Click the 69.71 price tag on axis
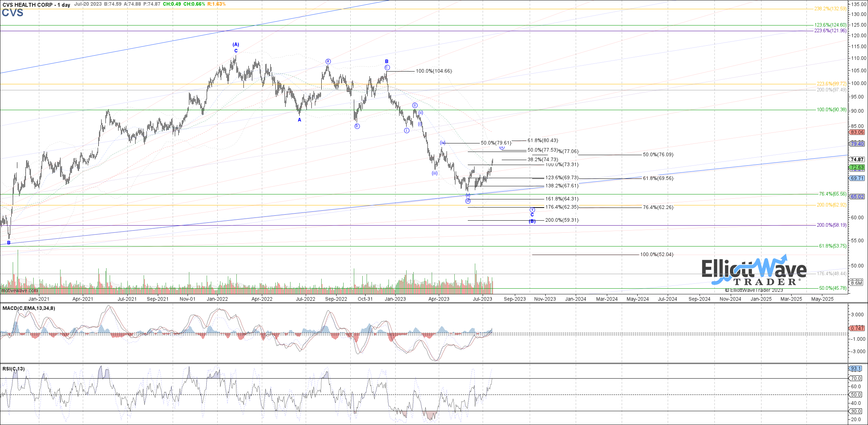The image size is (868, 425). click(x=857, y=178)
